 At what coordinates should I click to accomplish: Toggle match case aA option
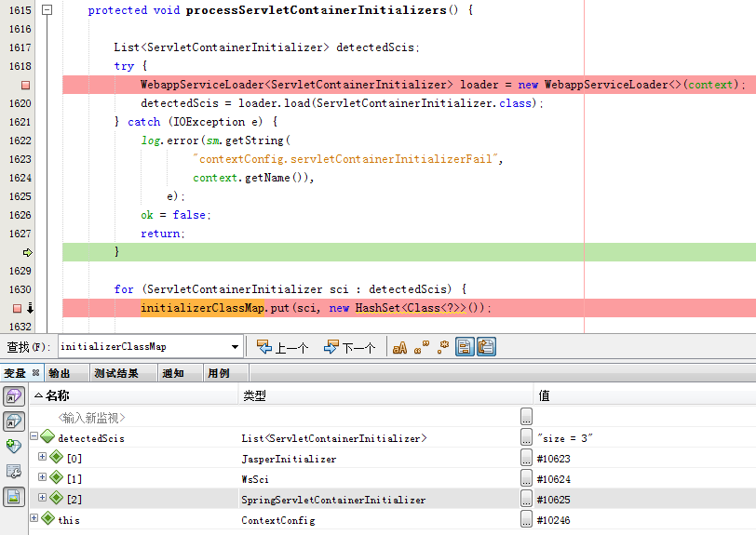coord(399,347)
